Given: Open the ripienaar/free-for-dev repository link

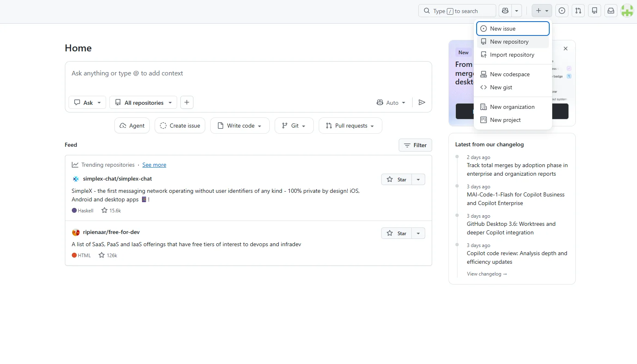Looking at the screenshot, I should [111, 232].
